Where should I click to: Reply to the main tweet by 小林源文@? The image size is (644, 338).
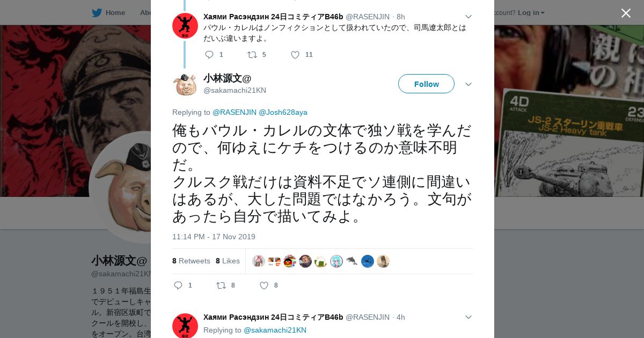pyautogui.click(x=179, y=285)
